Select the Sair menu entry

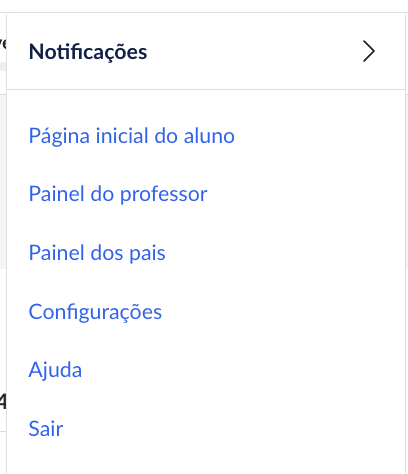pyautogui.click(x=46, y=429)
